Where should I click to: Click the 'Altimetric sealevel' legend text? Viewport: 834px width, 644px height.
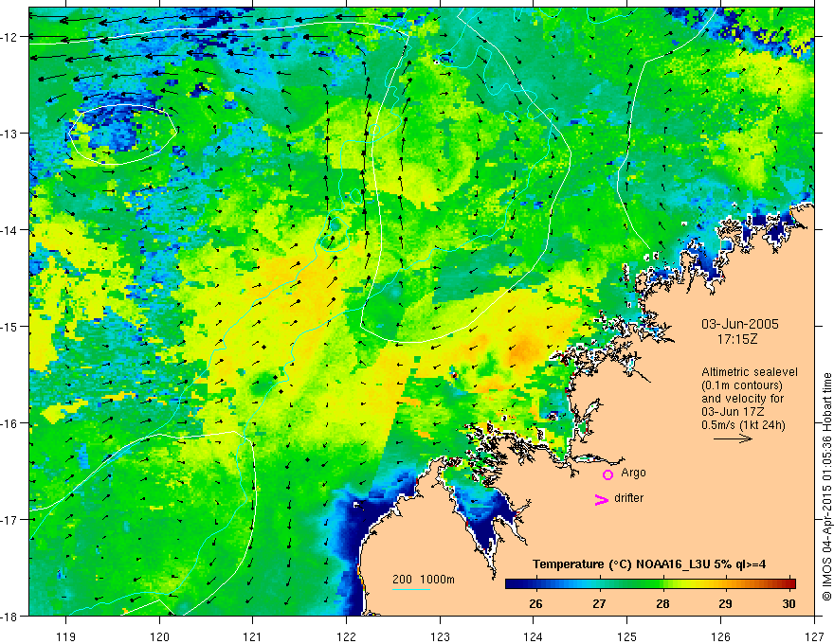[750, 372]
